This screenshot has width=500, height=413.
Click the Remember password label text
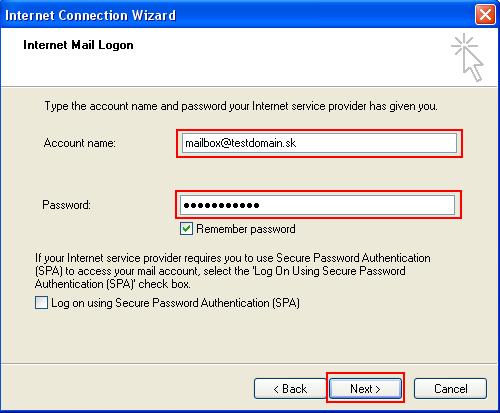click(246, 229)
